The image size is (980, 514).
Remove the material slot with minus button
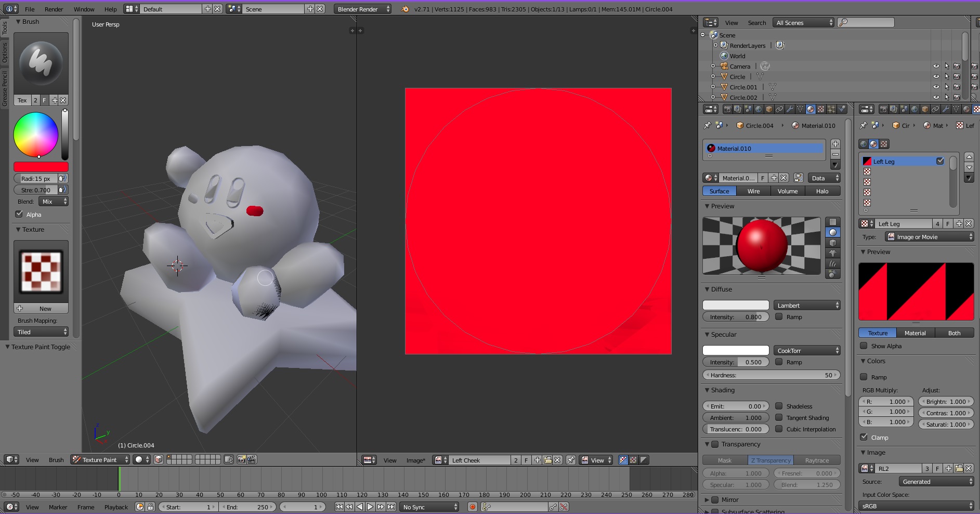(835, 154)
